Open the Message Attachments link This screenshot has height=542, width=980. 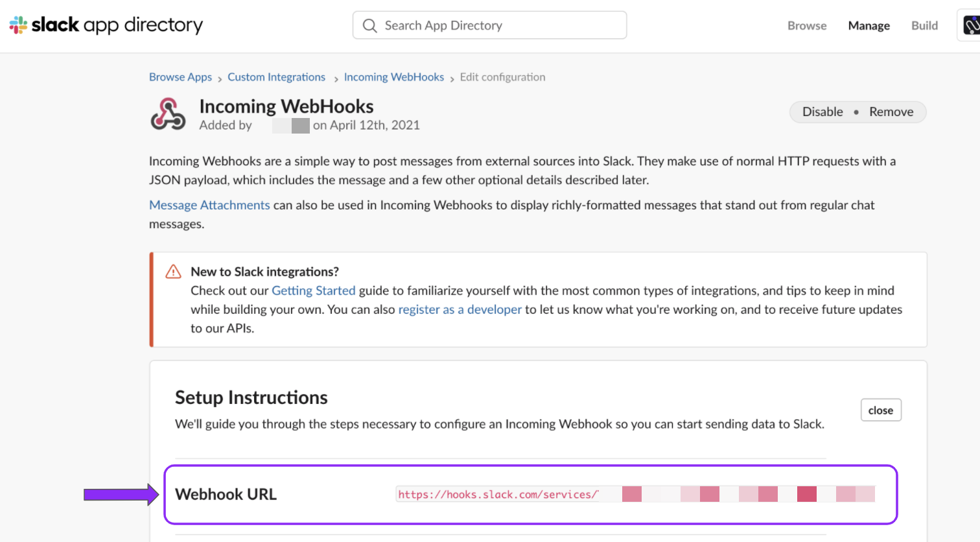209,205
